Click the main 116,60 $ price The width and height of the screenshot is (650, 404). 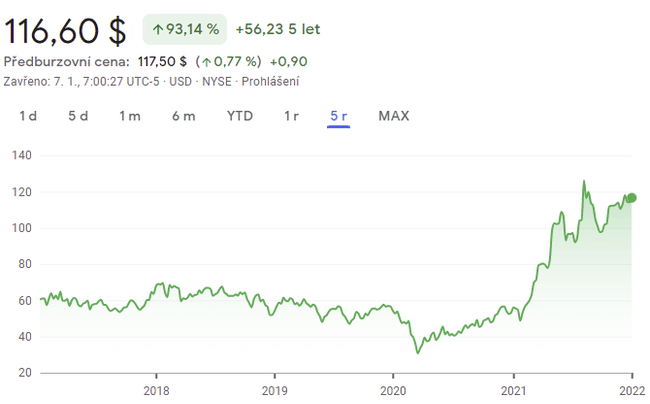tap(66, 30)
